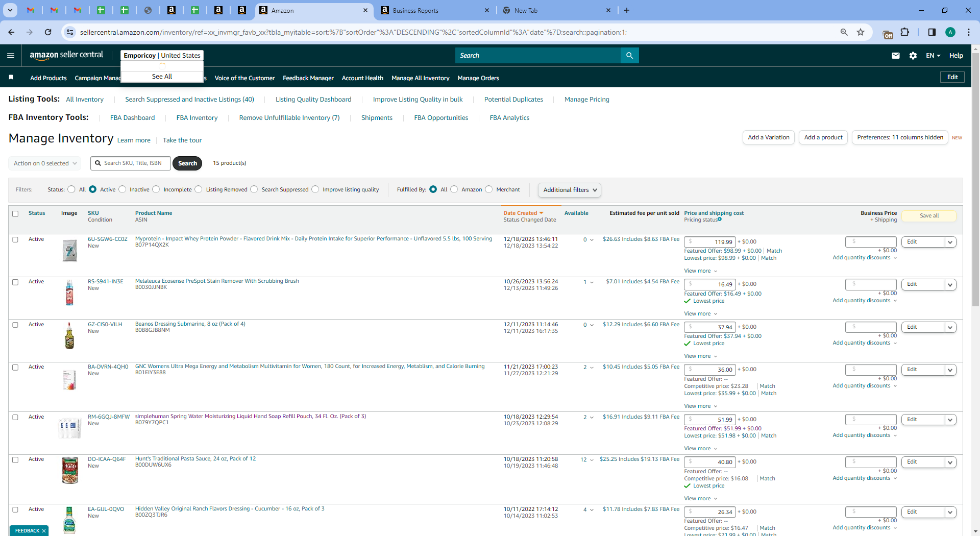Select Fulfilled By Amazon radio button
Screen dimensions: 980x536
[454, 189]
